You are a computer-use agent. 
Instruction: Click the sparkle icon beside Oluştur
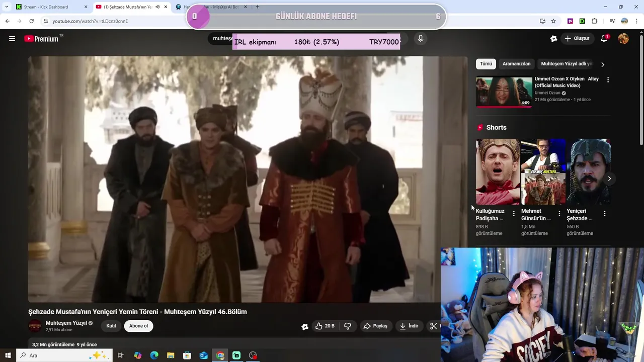553,39
